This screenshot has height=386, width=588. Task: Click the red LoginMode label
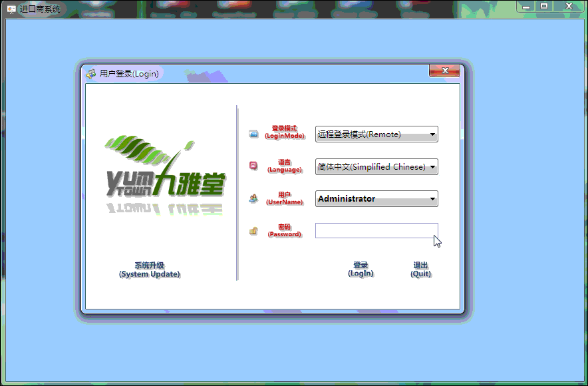[285, 132]
